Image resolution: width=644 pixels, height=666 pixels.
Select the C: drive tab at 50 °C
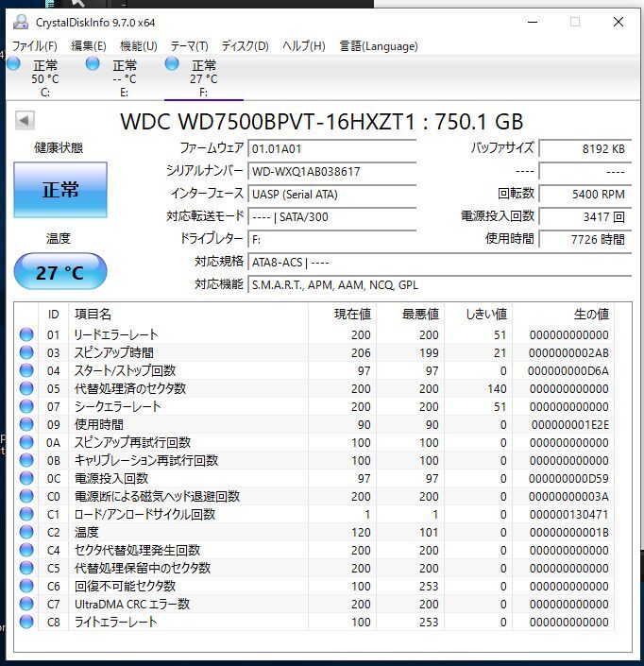click(x=45, y=78)
